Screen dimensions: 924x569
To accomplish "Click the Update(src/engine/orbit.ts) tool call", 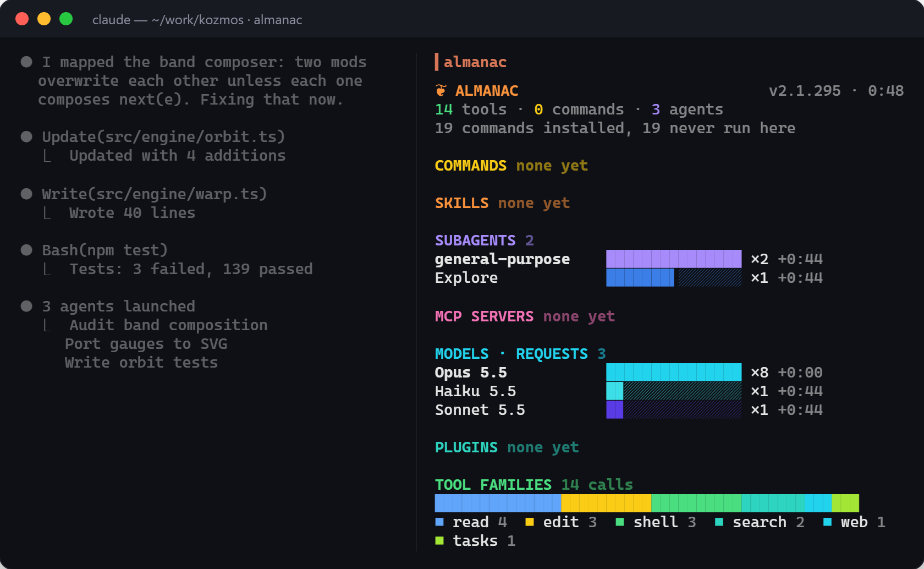I will [x=163, y=137].
